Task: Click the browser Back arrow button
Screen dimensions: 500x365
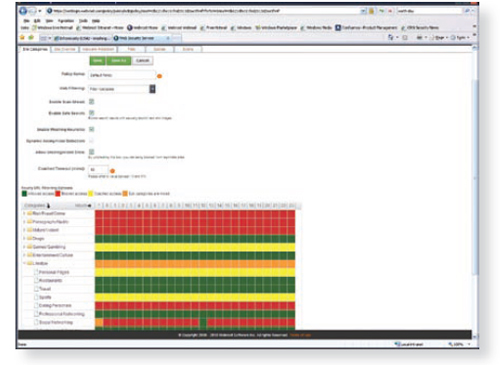Action: click(23, 11)
